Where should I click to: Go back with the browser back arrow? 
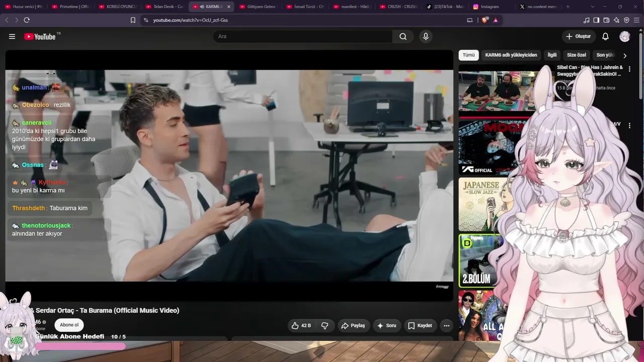[x=7, y=20]
